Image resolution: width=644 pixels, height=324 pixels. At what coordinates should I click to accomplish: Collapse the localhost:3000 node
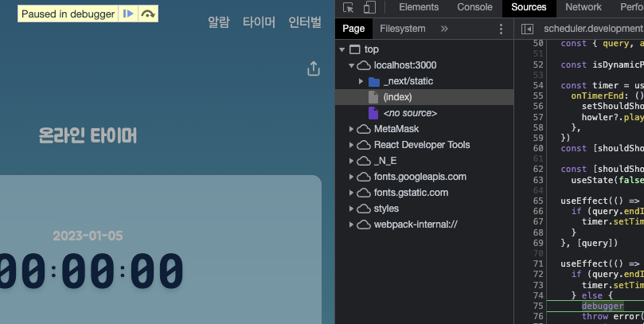[x=351, y=65]
